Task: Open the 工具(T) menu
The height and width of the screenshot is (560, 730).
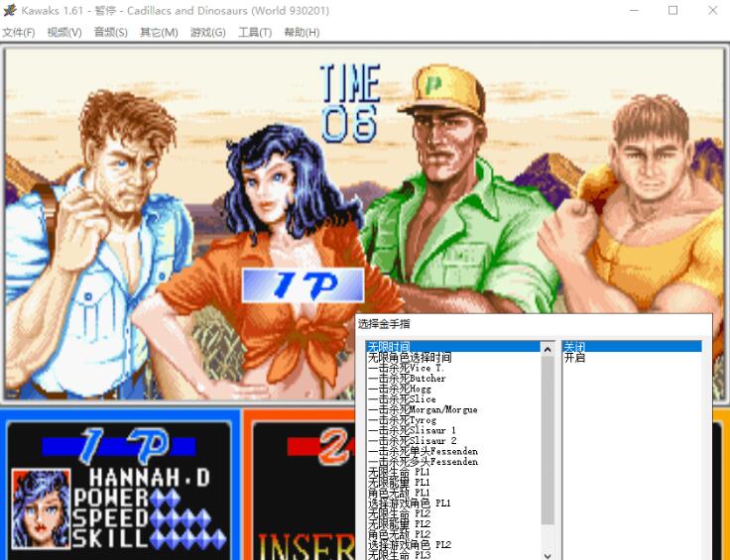Action: 255,33
